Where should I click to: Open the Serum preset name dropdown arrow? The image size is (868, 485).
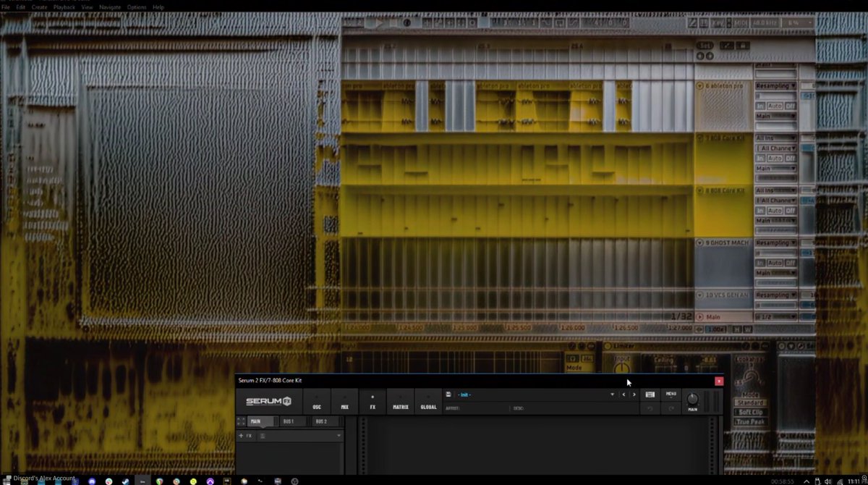(x=612, y=395)
